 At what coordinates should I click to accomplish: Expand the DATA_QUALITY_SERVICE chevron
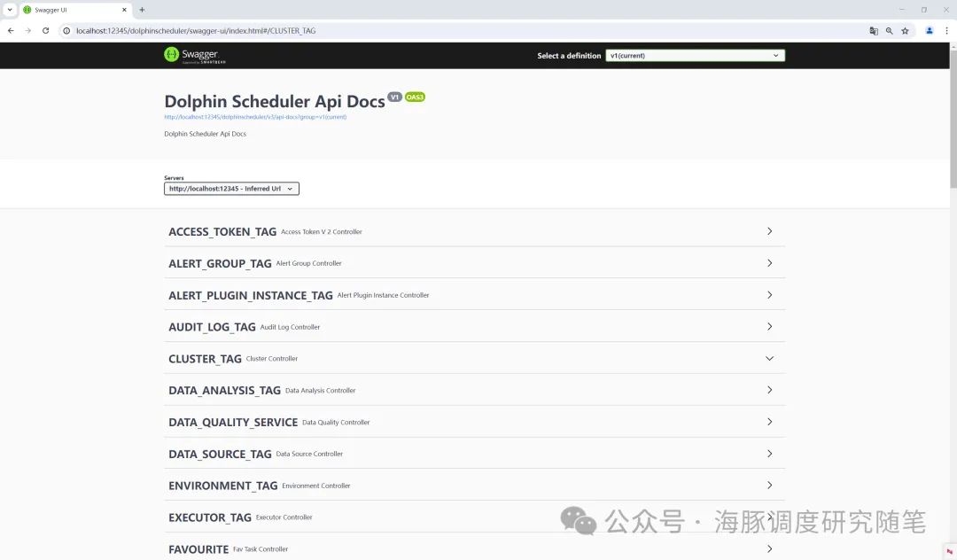769,422
